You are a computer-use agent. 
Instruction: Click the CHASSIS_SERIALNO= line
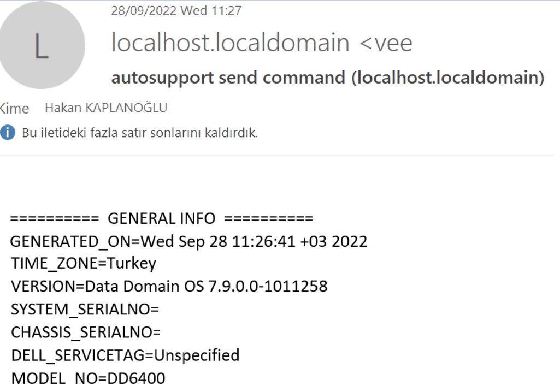pyautogui.click(x=86, y=332)
